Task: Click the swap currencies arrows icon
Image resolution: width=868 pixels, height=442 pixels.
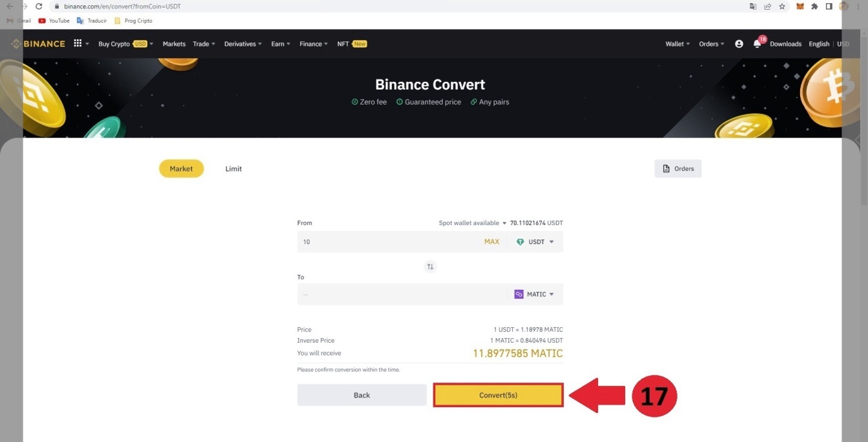Action: click(x=430, y=266)
